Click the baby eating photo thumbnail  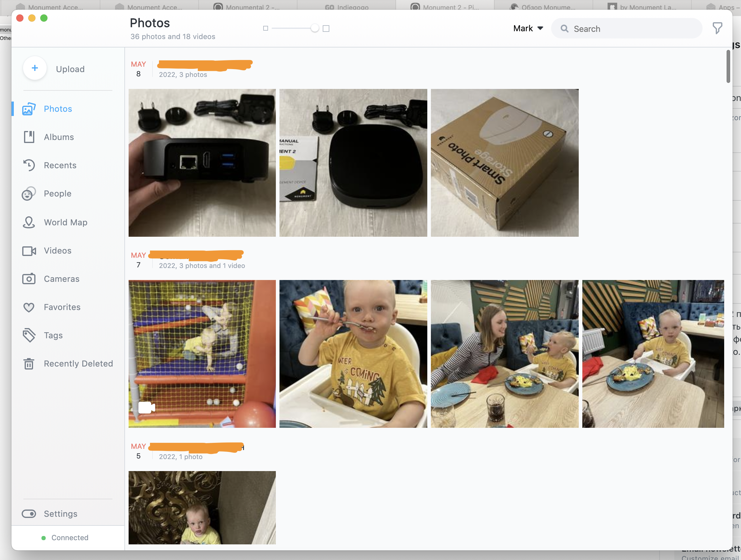353,354
